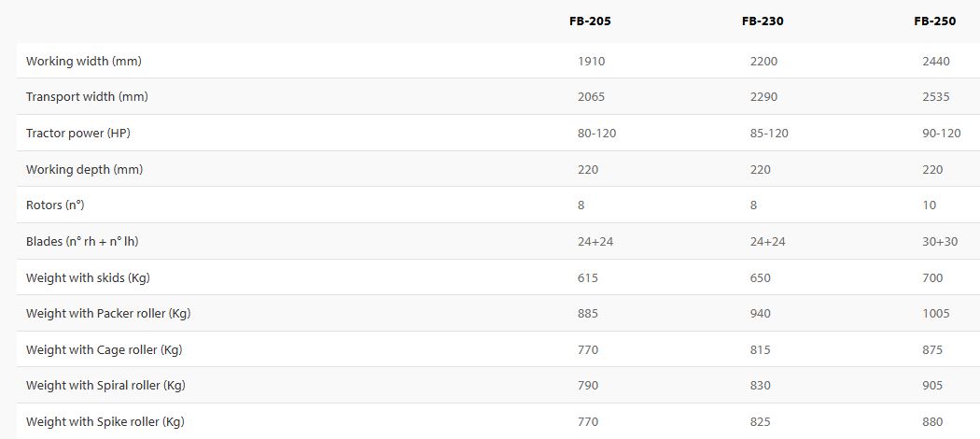Click the Tractor power (HP) row label
The image size is (980, 439).
point(77,134)
